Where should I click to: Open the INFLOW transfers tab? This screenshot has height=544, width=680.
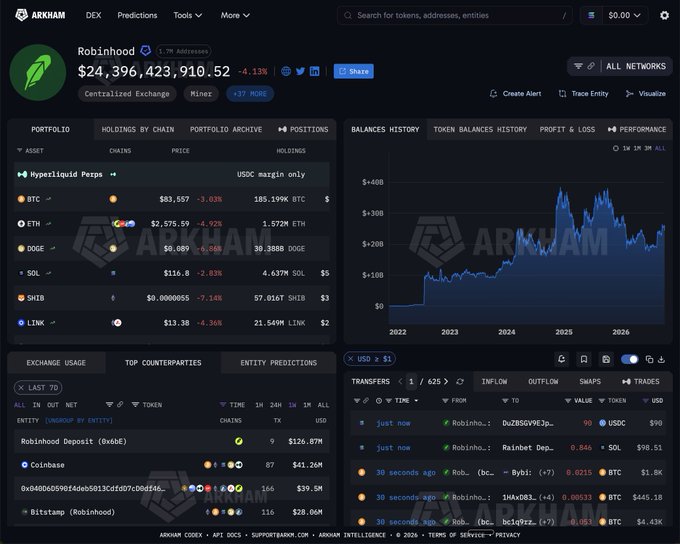tap(494, 381)
